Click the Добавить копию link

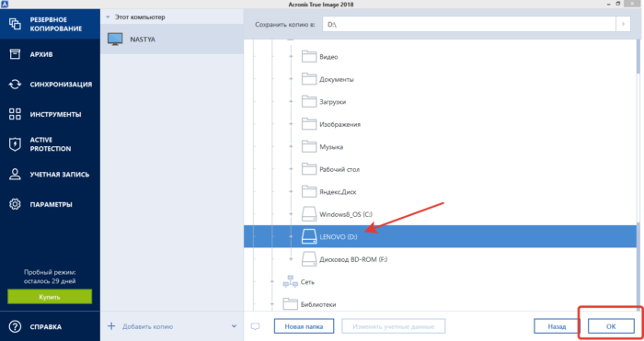(x=147, y=326)
